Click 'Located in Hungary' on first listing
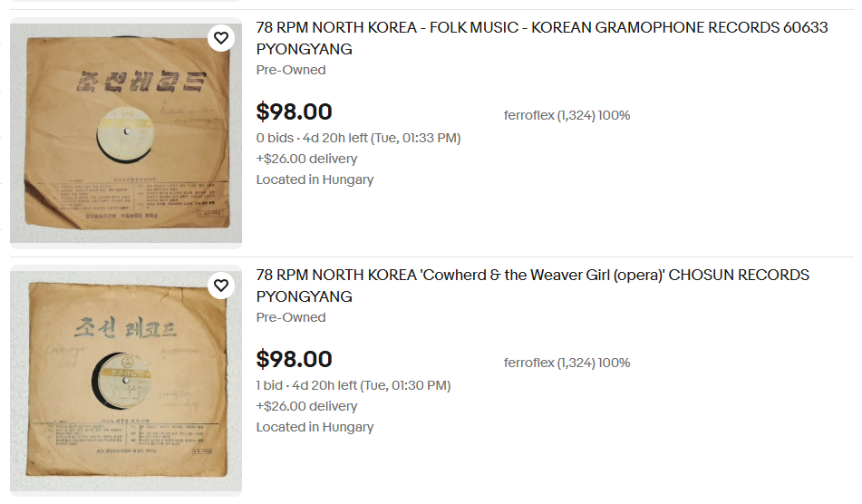The width and height of the screenshot is (862, 504). pos(315,179)
